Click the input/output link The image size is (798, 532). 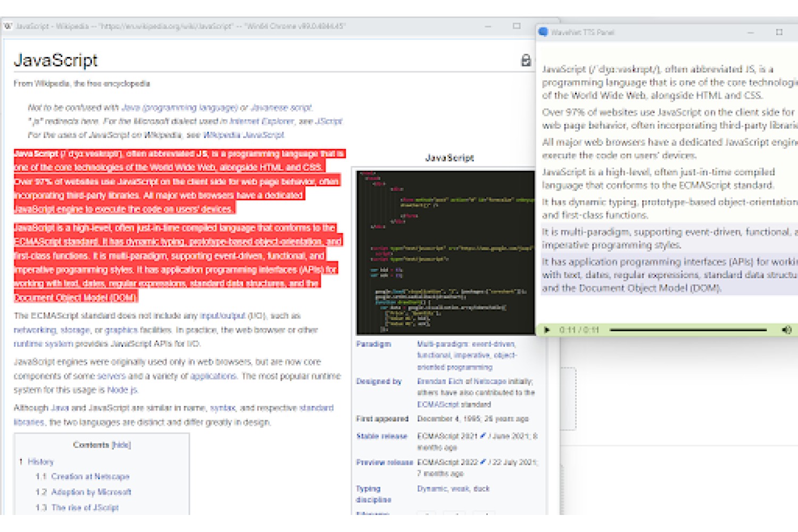tap(222, 315)
